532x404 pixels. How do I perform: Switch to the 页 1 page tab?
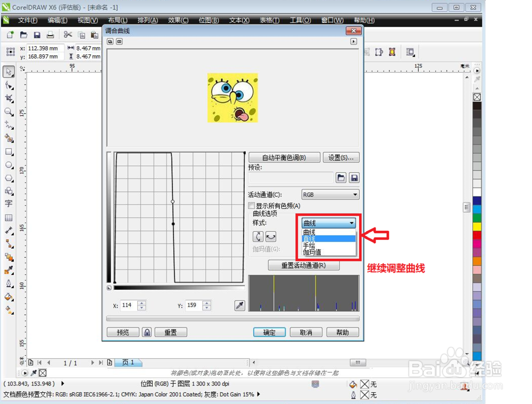click(128, 363)
